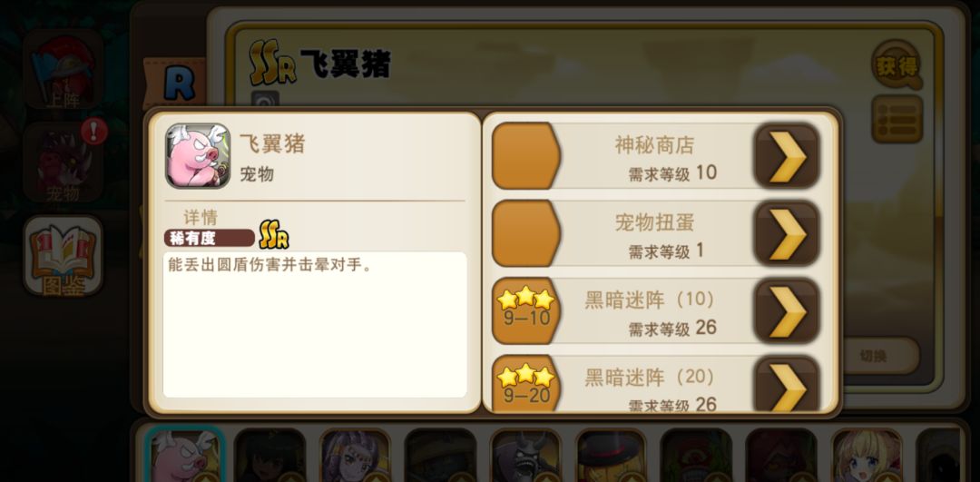Click the description text box
The height and width of the screenshot is (482, 980).
315,324
